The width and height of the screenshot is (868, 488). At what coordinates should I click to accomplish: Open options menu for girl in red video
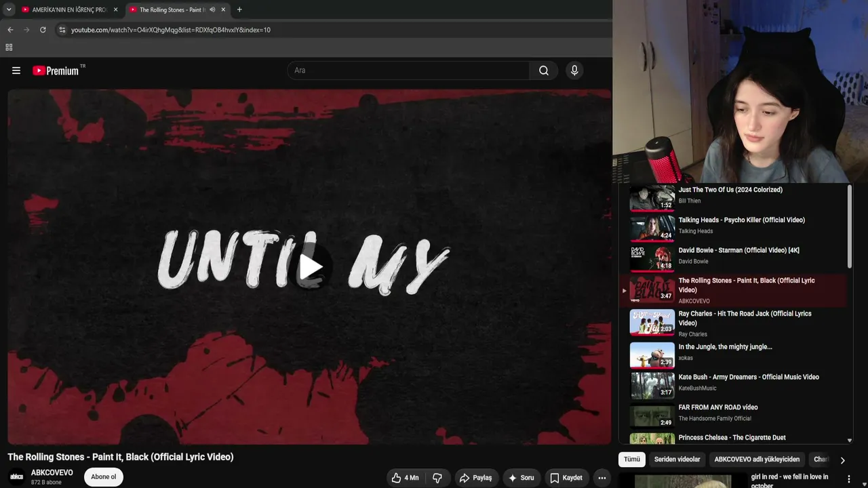(849, 479)
